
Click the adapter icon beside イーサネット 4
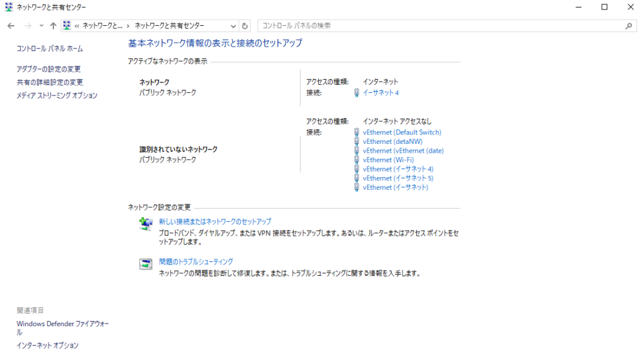point(357,92)
